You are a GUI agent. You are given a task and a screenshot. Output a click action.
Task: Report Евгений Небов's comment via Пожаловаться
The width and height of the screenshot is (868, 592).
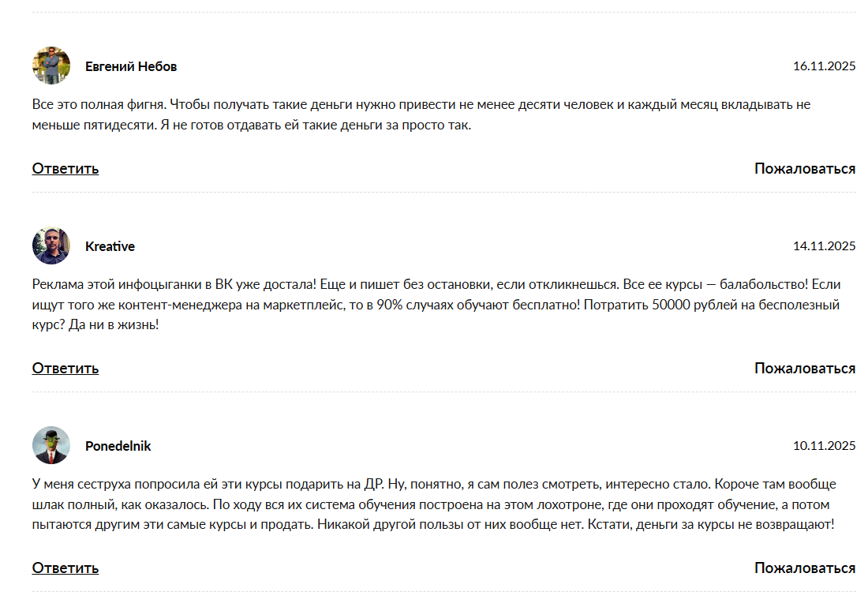804,168
